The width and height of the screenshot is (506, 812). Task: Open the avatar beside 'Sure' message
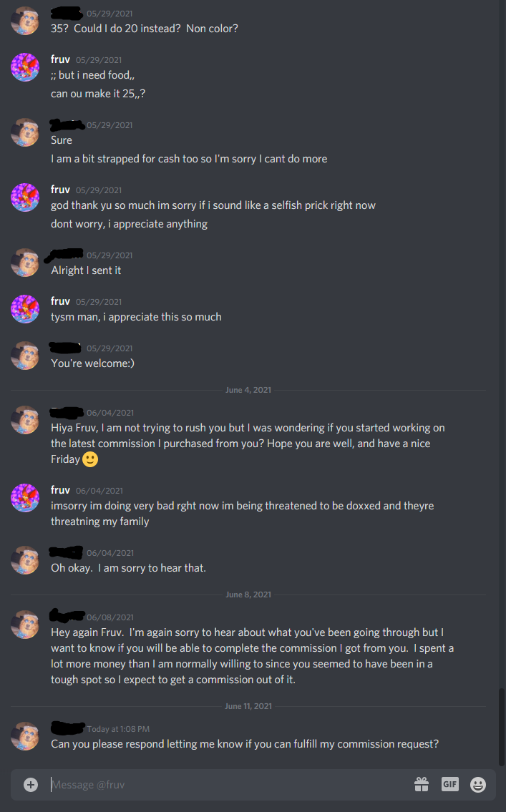[x=25, y=132]
